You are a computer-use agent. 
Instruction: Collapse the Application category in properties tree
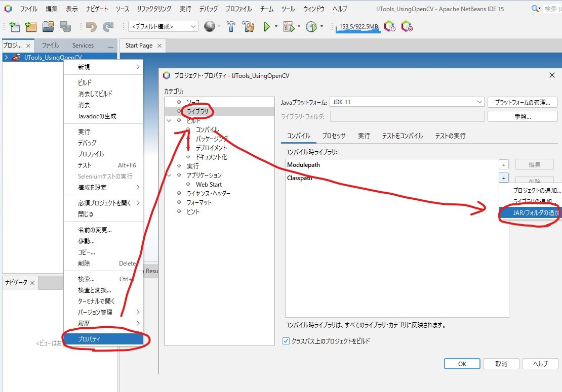(x=169, y=175)
